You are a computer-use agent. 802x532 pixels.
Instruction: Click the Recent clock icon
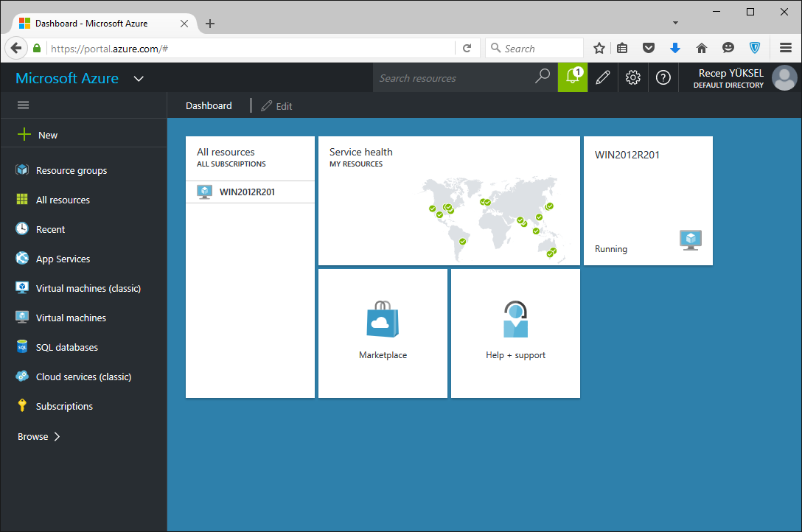click(x=22, y=228)
